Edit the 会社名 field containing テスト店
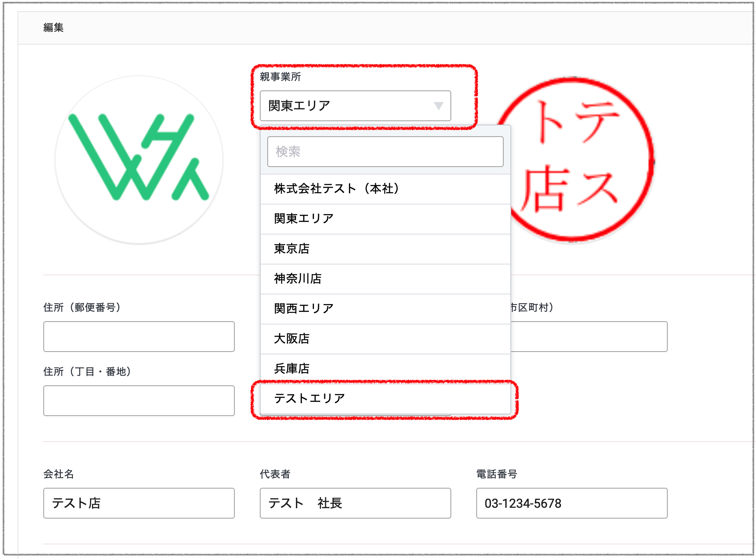Image resolution: width=756 pixels, height=559 pixels. click(x=139, y=503)
